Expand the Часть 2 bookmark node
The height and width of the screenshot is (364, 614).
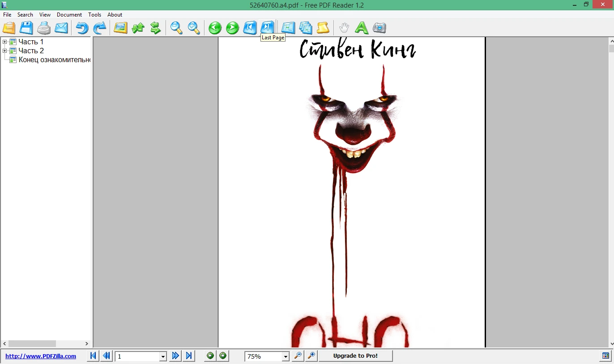(5, 51)
